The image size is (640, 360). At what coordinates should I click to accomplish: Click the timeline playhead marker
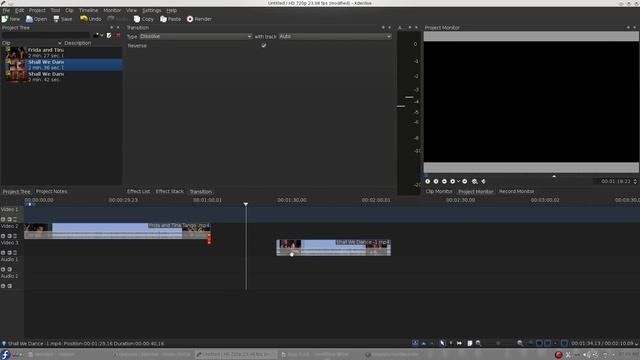(246, 204)
